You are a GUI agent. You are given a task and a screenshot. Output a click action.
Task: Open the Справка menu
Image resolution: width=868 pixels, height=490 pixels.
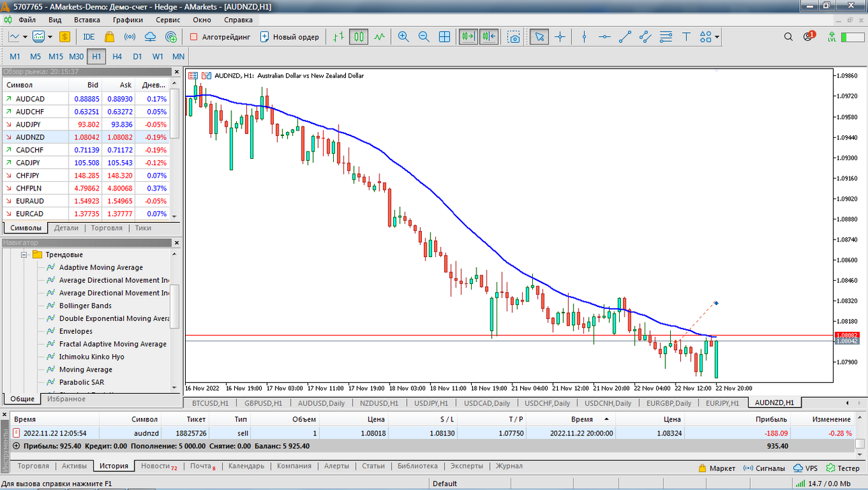tap(238, 20)
